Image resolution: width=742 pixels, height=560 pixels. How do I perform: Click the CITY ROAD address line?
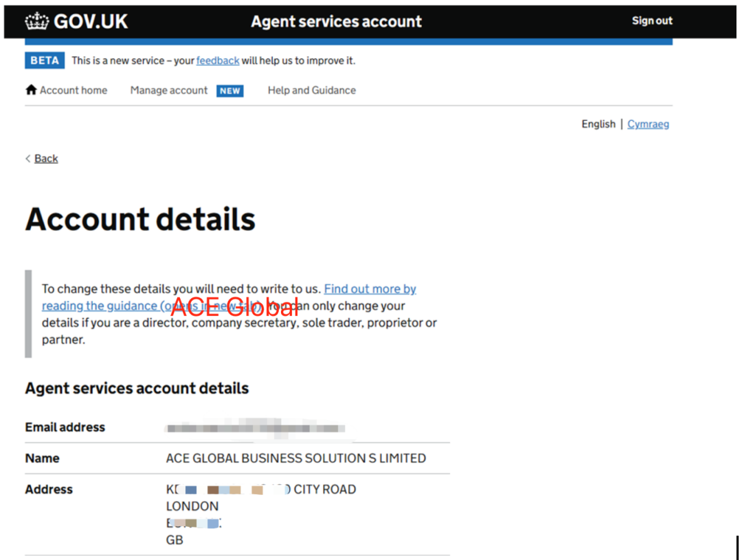point(324,489)
